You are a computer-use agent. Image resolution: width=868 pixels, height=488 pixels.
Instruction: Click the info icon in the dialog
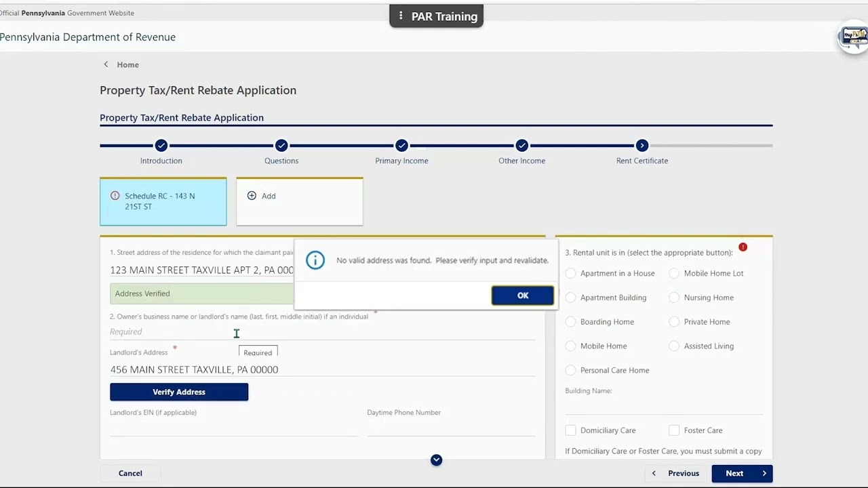pyautogui.click(x=315, y=260)
